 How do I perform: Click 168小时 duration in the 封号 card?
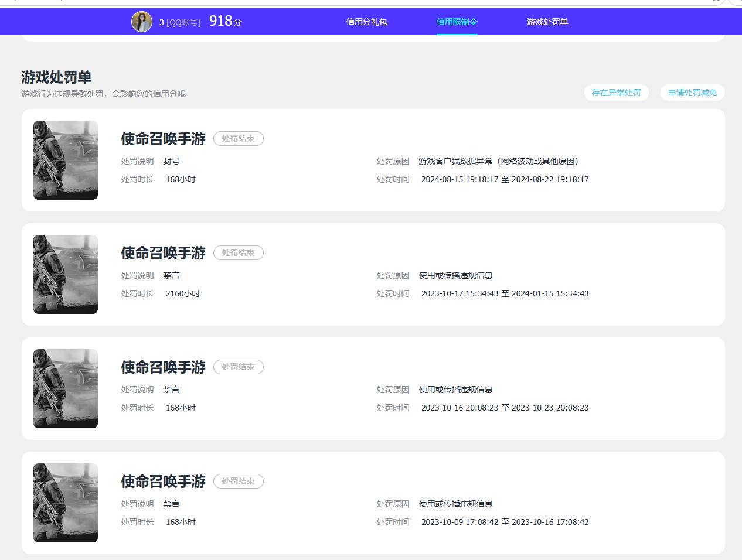pos(181,179)
